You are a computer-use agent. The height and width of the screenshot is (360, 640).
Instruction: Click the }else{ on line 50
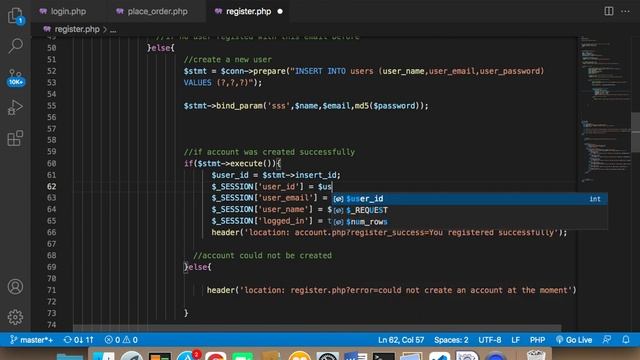point(161,48)
